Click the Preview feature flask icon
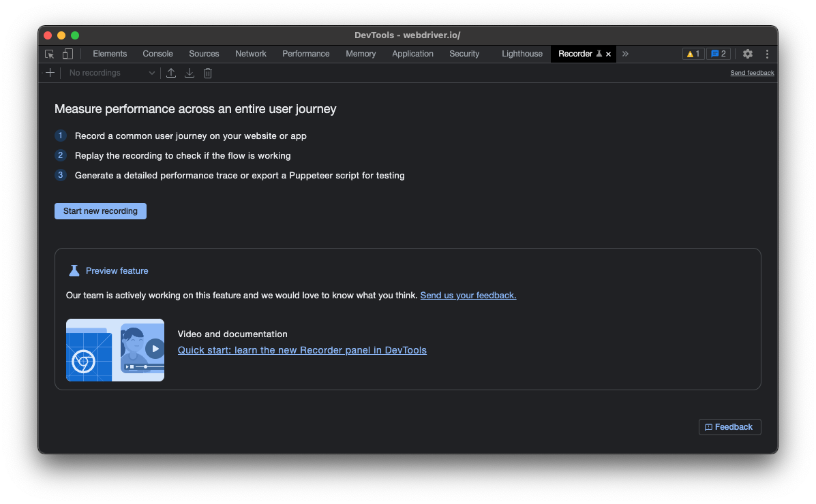Image resolution: width=816 pixels, height=504 pixels. (x=74, y=270)
